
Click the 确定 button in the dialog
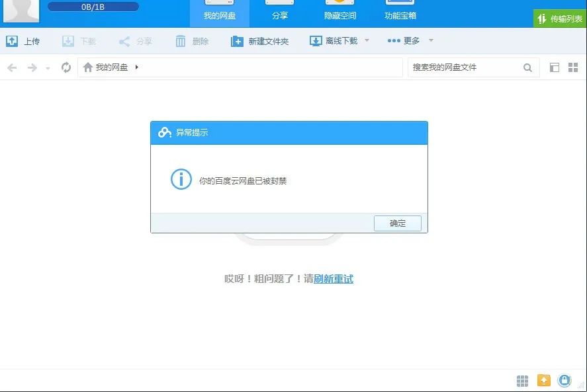point(397,223)
